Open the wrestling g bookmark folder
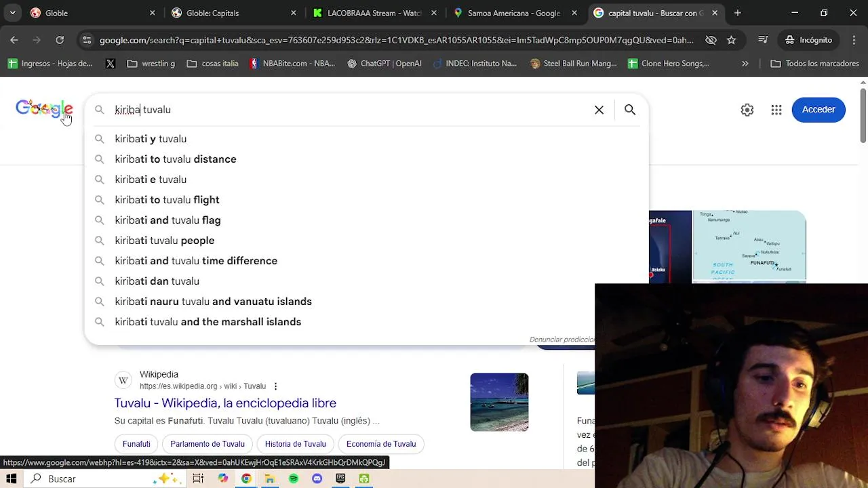This screenshot has height=488, width=868. (151, 64)
